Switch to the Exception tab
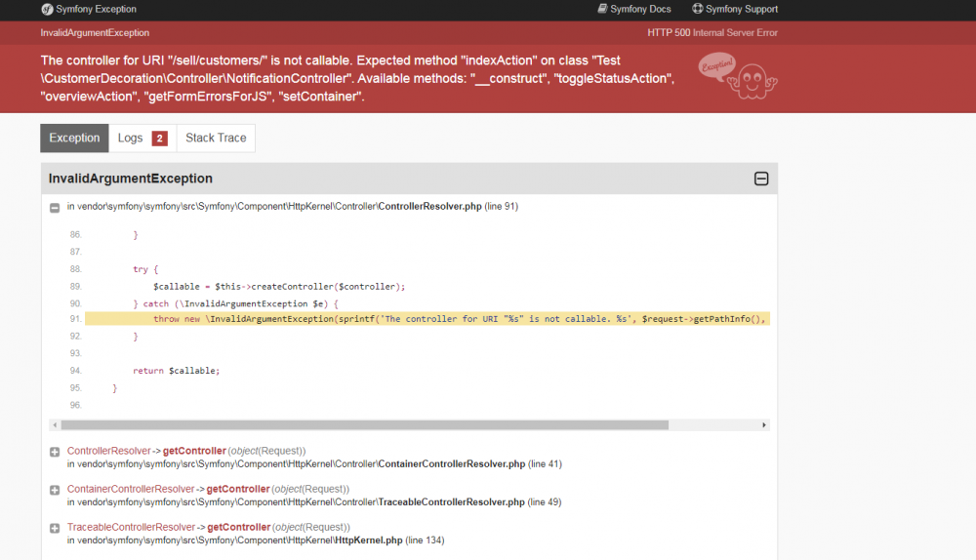 (x=75, y=139)
